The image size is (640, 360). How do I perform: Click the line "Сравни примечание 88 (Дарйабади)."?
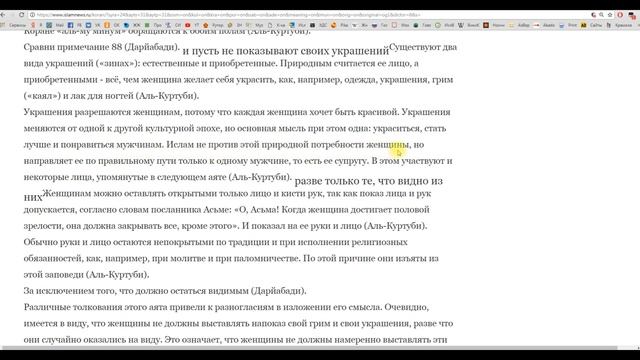click(102, 47)
